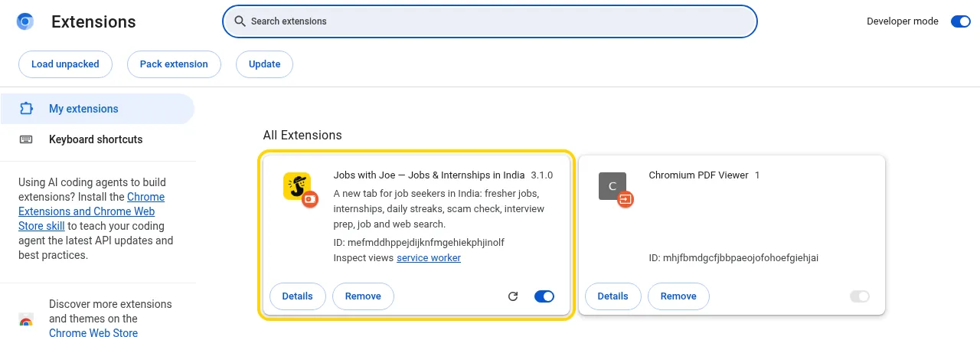Remove the Jobs with Joe extension

(x=363, y=296)
